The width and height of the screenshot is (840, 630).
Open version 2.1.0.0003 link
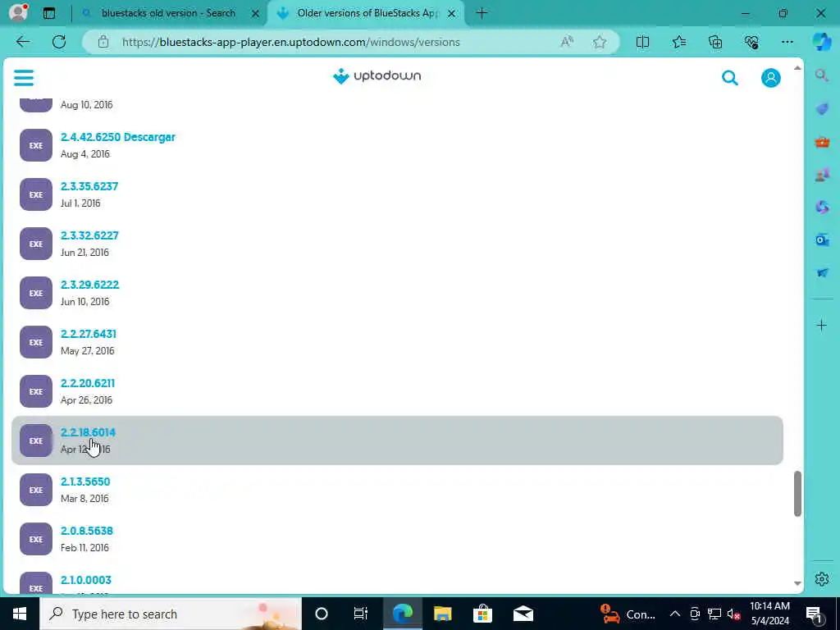[85, 580]
